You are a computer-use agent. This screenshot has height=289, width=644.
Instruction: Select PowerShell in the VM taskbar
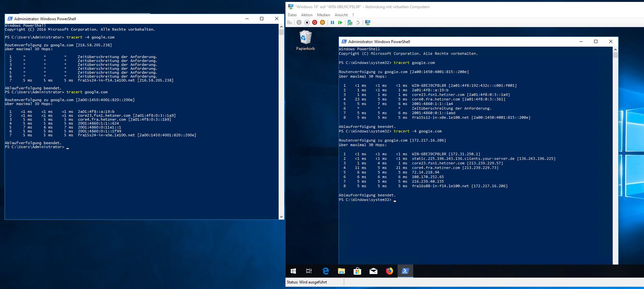[405, 271]
